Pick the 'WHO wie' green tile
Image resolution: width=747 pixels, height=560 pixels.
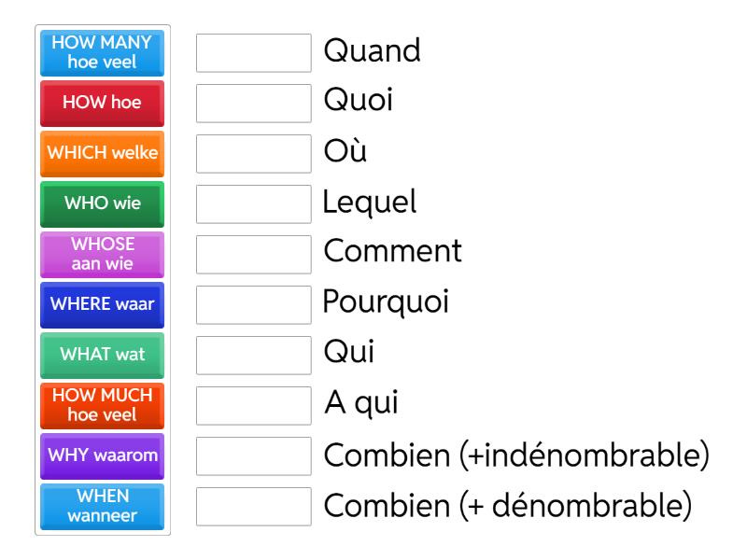tap(102, 203)
